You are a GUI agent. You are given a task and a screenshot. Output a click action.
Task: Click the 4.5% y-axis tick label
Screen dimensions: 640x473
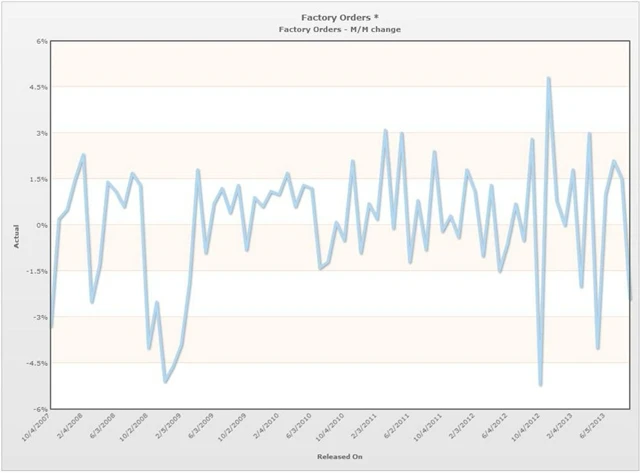pos(40,87)
